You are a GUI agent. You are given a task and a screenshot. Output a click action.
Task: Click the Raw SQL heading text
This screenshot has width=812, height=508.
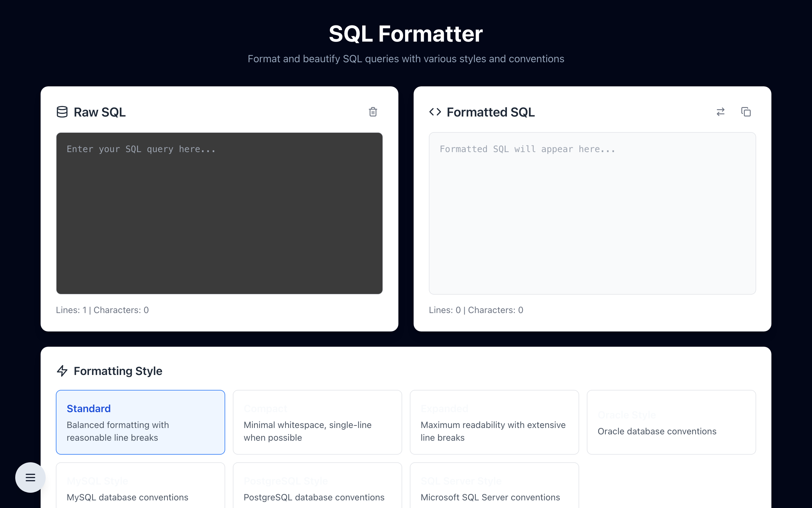[x=100, y=112]
